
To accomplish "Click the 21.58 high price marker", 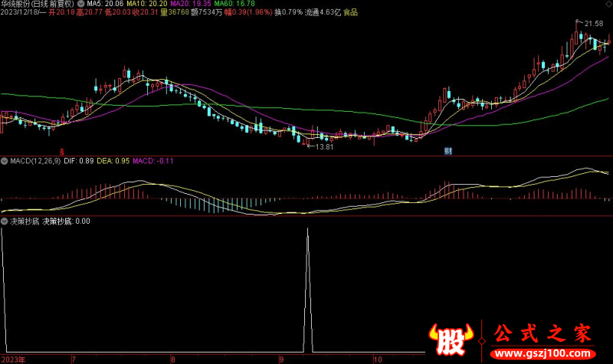I will click(x=594, y=24).
